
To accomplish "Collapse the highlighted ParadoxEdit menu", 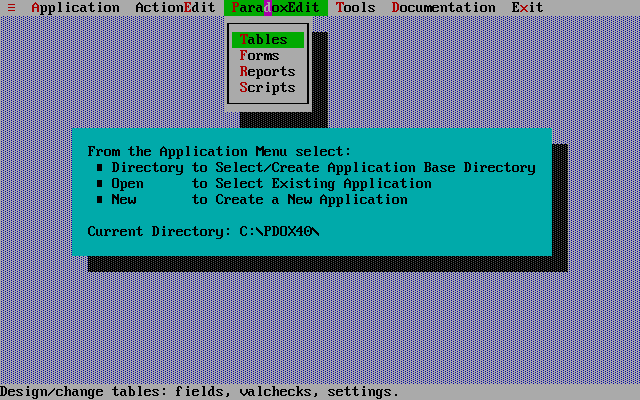I will (x=276, y=7).
